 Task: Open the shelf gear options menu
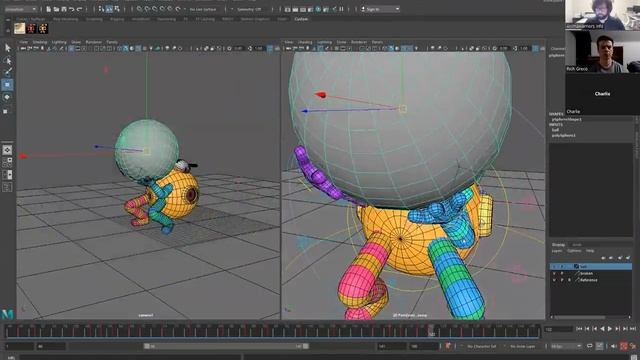[7, 30]
